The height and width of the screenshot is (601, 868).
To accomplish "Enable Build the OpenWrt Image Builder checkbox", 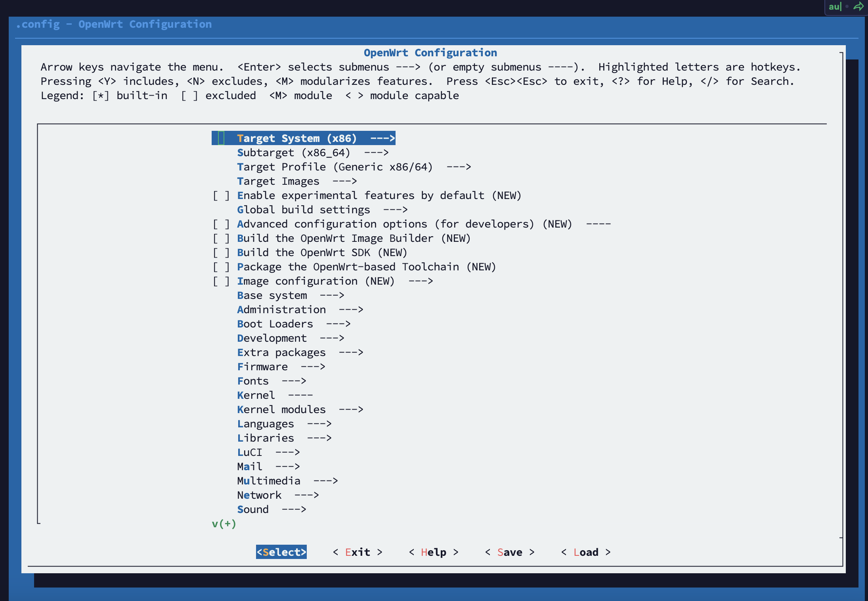I will 221,238.
